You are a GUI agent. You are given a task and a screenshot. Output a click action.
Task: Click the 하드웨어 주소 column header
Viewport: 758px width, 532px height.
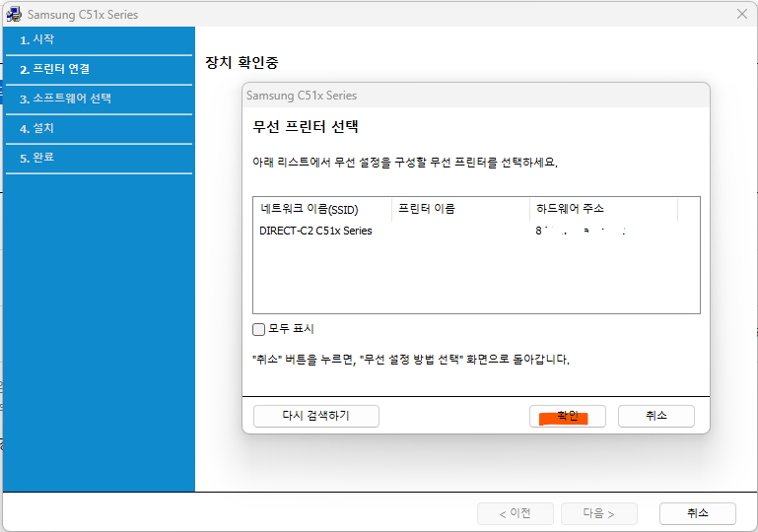tap(604, 209)
